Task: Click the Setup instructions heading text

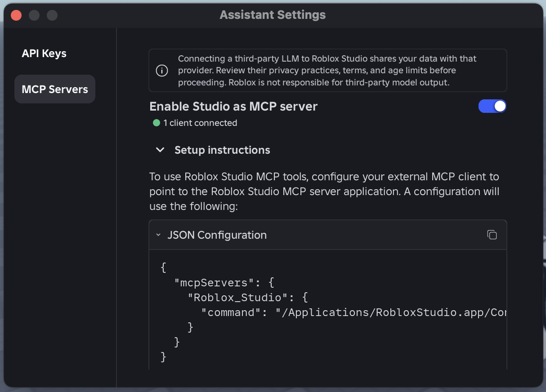Action: 222,150
